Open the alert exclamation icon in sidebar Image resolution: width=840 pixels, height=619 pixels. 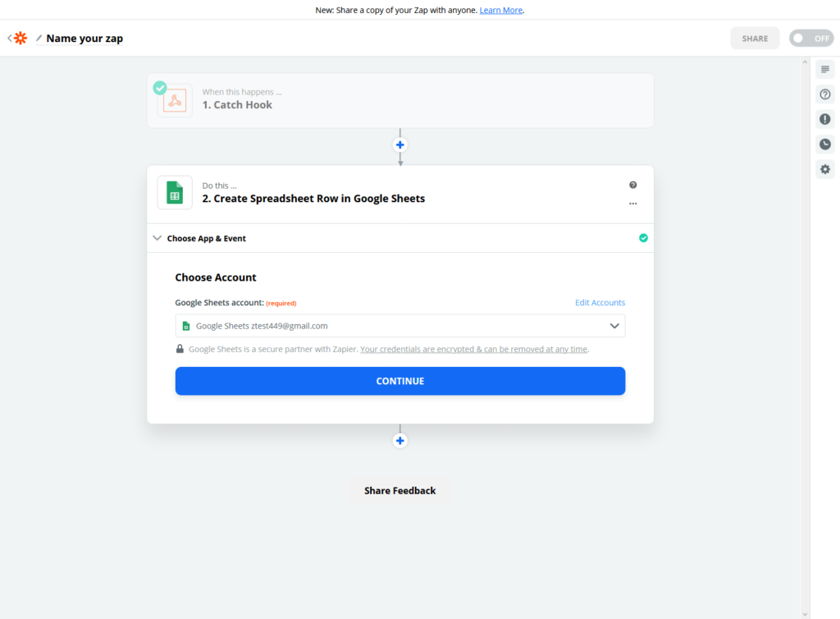(825, 119)
